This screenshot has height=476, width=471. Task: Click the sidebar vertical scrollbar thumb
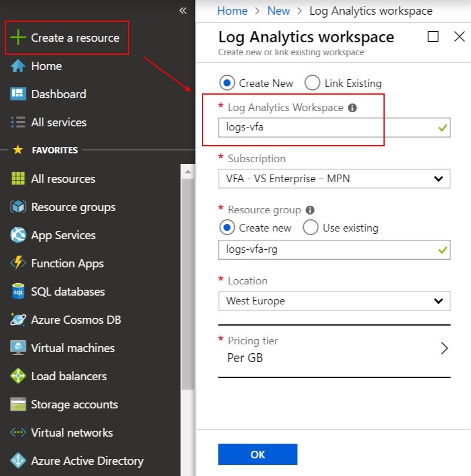click(188, 284)
